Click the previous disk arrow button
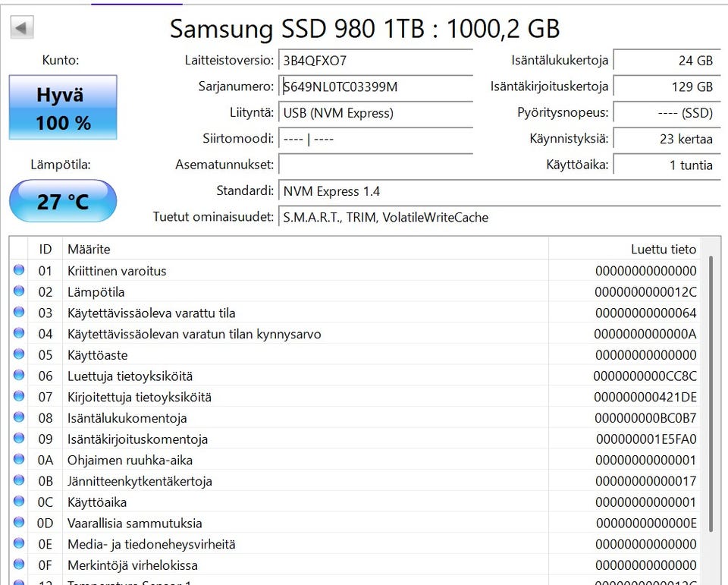This screenshot has height=585, width=728. point(22,29)
